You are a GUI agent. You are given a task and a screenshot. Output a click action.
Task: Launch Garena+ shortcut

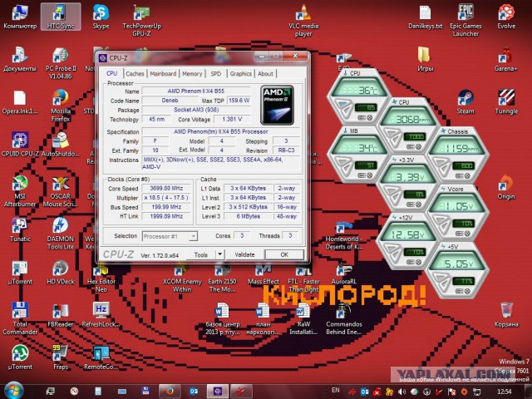point(505,59)
